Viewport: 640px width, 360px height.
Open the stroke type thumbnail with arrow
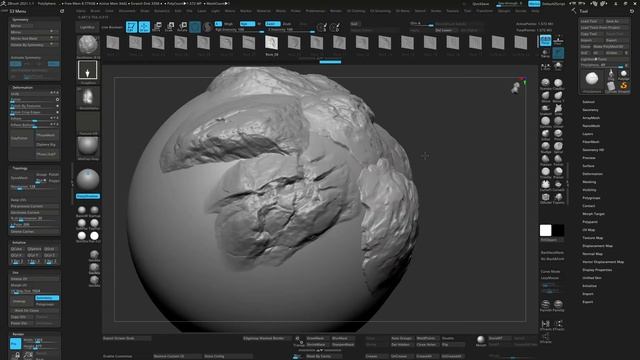point(88,71)
